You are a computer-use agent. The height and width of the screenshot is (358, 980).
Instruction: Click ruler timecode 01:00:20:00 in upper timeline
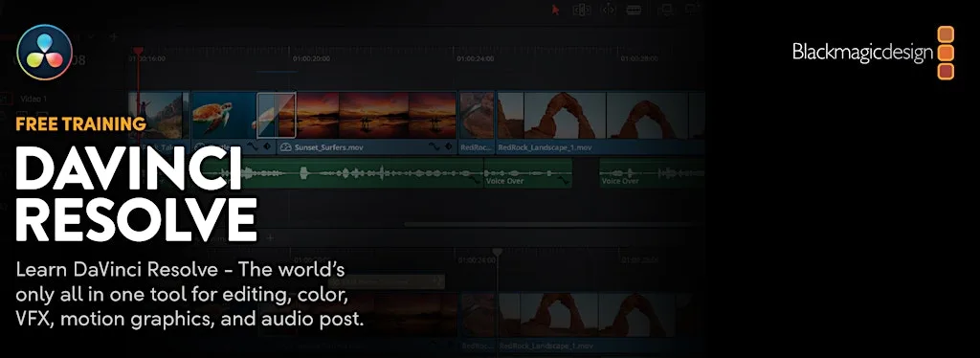(311, 58)
